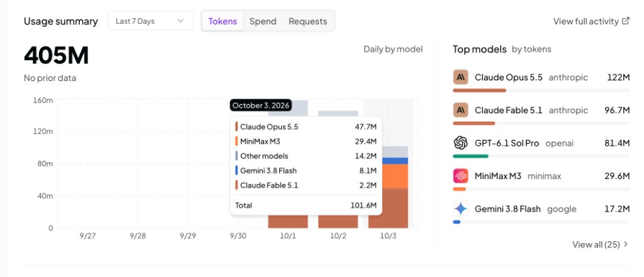Viewport: 644px width, 277px height.
Task: Click the tooltip row Other models 14.2M
Action: click(x=306, y=156)
